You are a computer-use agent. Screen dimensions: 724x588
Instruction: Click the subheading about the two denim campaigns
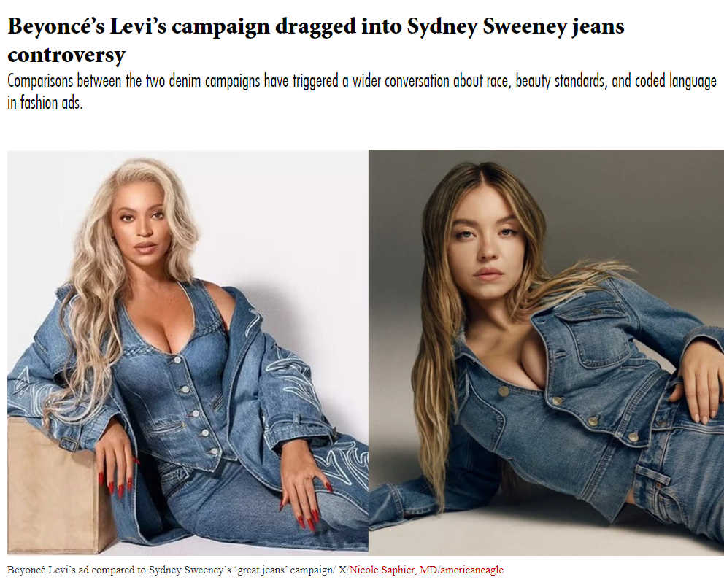coord(362,91)
